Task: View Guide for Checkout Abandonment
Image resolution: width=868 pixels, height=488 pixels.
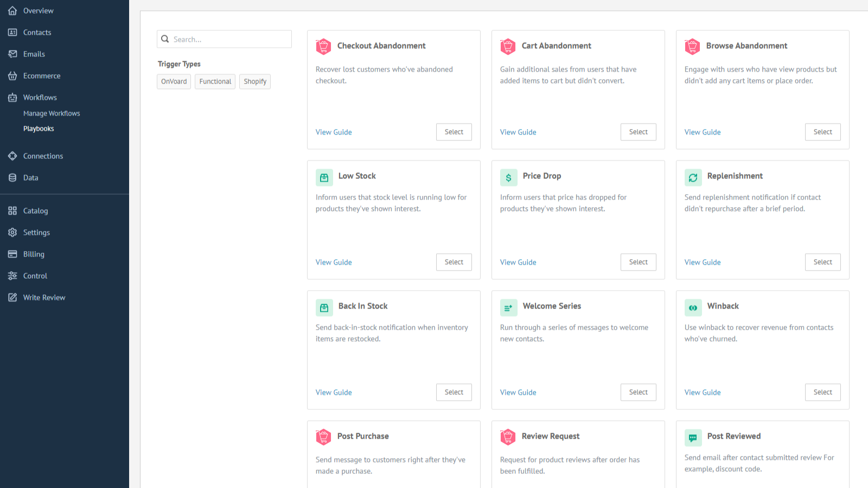Action: pos(334,132)
